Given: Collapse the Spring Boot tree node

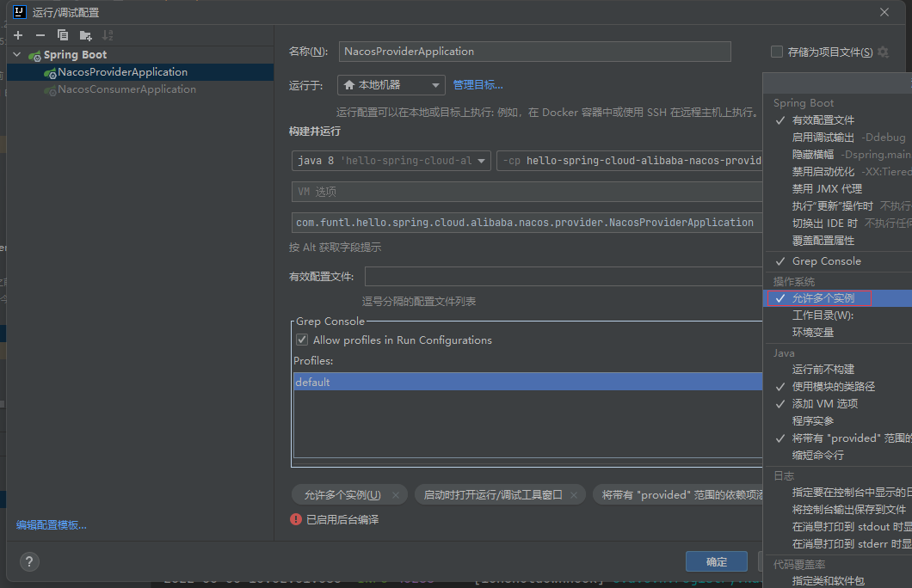Looking at the screenshot, I should (17, 55).
